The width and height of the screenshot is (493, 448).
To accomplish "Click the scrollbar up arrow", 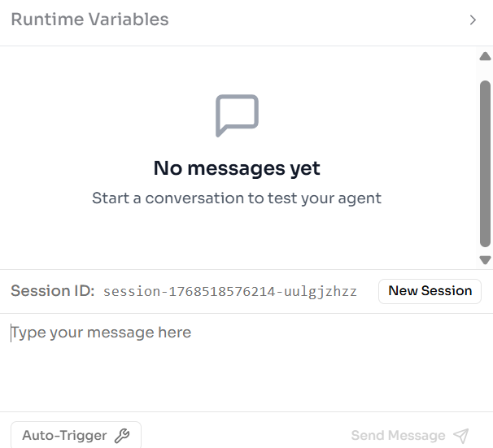I will coord(485,57).
